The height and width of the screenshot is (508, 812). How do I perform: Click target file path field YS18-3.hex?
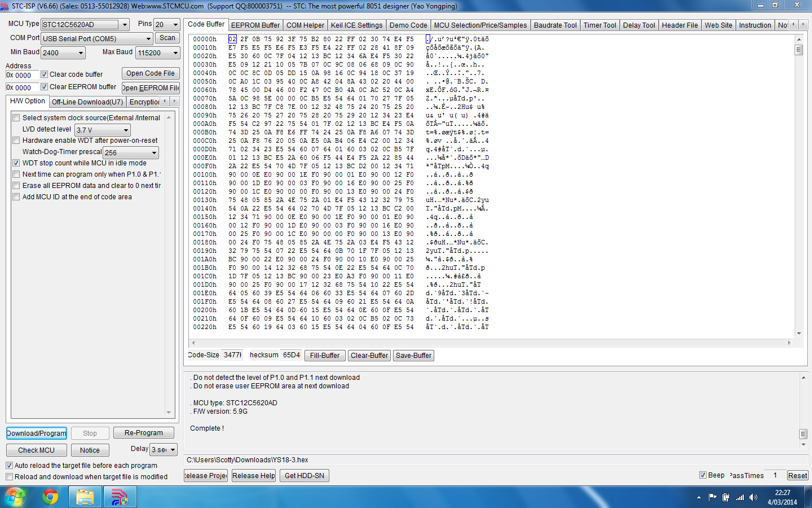pos(496,460)
